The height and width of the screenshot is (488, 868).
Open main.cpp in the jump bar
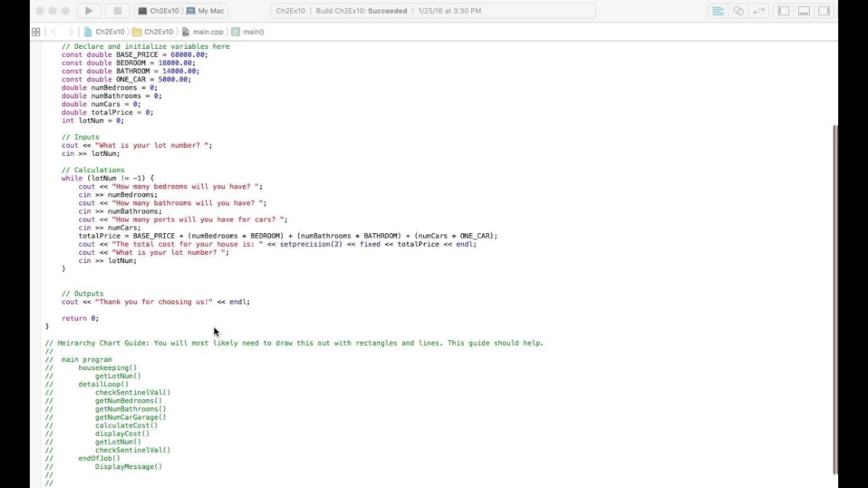tap(202, 32)
